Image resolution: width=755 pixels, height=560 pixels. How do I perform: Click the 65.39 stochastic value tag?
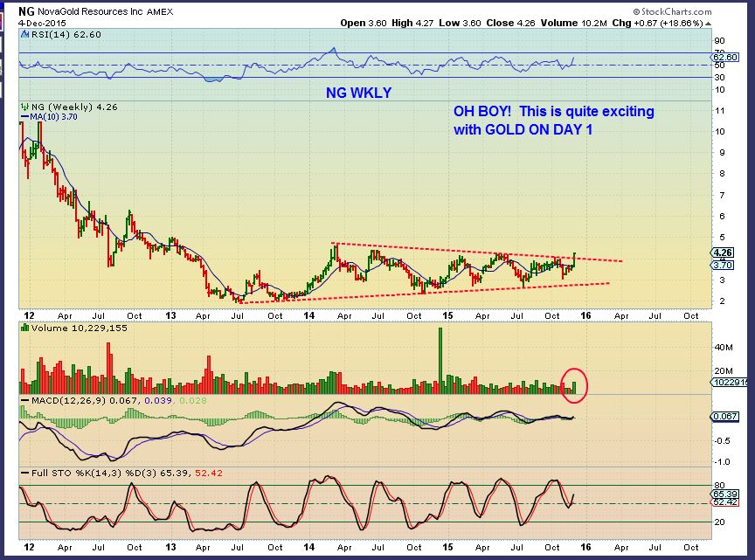tap(725, 494)
